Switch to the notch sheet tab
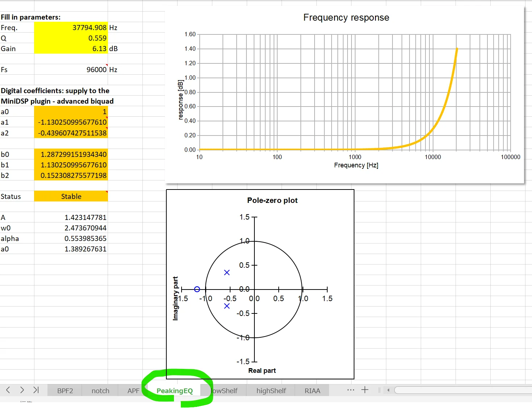532x408 pixels. [x=100, y=391]
